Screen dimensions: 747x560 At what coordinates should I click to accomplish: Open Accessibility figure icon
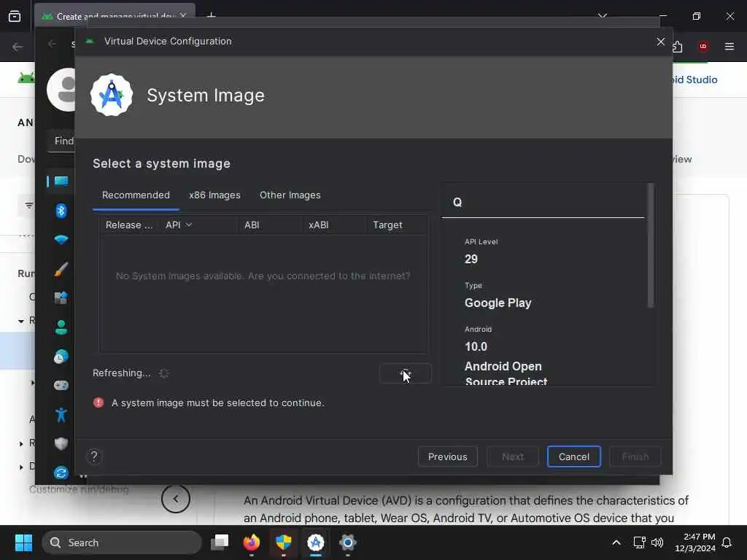click(x=61, y=415)
